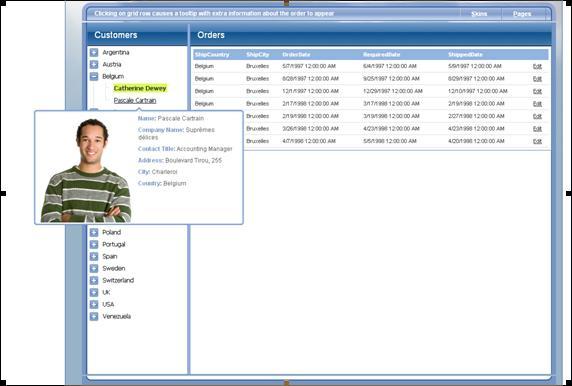Image resolution: width=572 pixels, height=386 pixels.
Task: Select customer Pascale Cartrain
Action: point(135,100)
